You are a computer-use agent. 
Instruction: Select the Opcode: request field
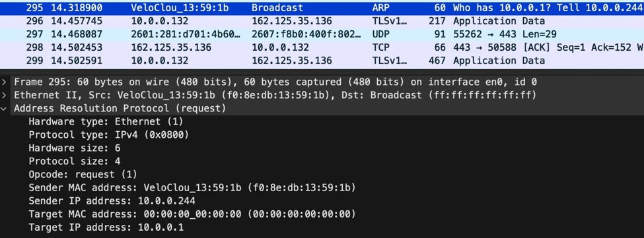point(322,175)
